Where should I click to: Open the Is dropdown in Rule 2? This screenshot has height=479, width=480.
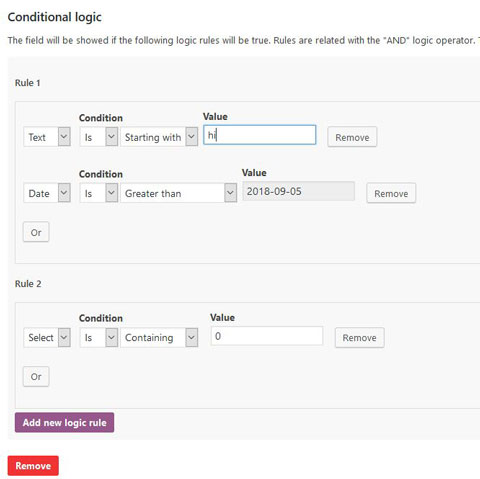click(99, 337)
